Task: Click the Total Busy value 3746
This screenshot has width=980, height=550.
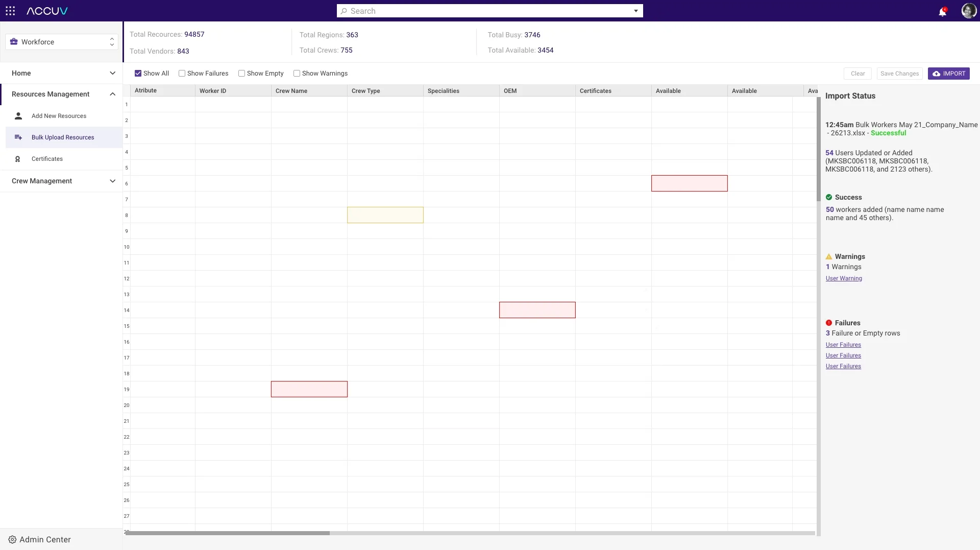Action: click(532, 35)
